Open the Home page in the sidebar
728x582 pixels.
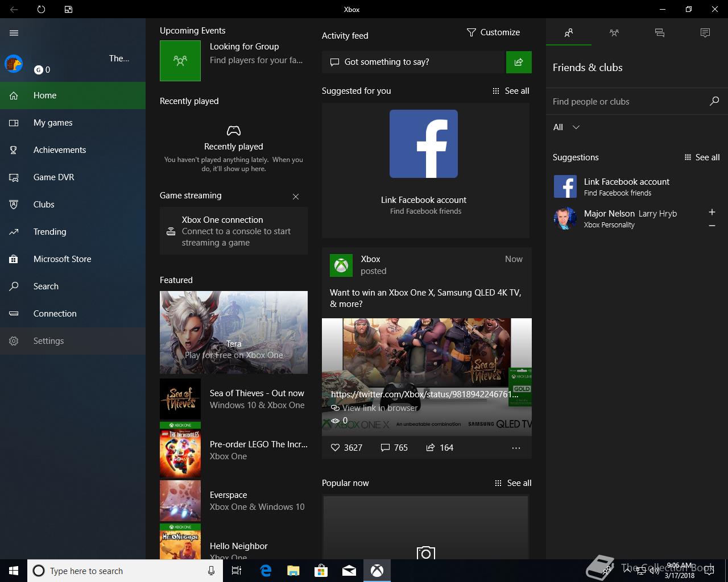coord(73,95)
